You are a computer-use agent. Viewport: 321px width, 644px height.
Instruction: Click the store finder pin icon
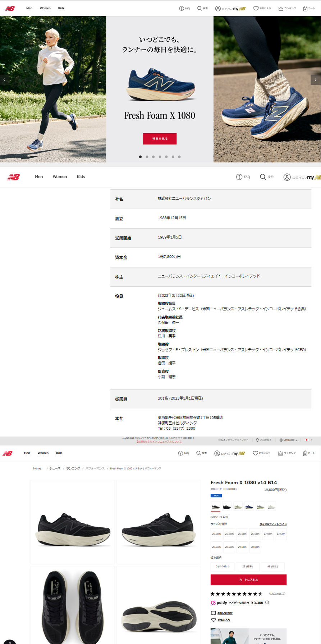click(x=257, y=440)
